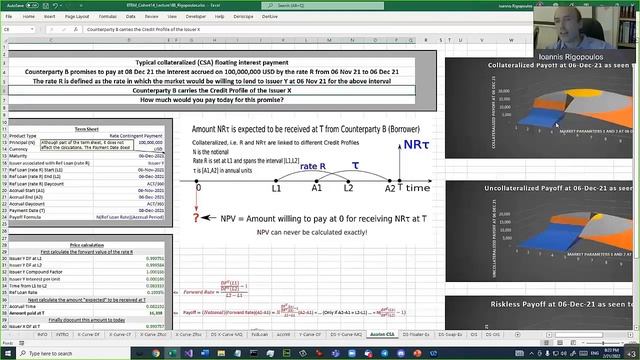Switch to Page Layout view in the status bar
Screen dimensions: 640x360
tap(560, 343)
